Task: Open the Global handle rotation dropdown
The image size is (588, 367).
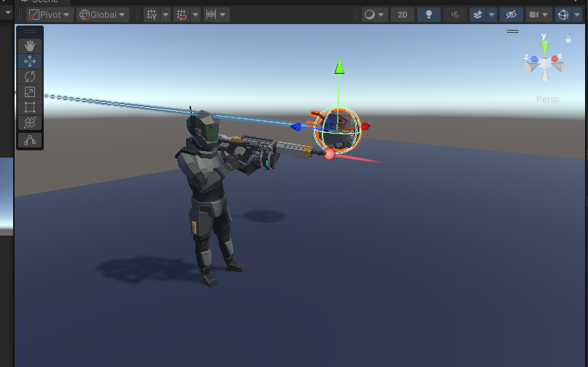Action: [103, 15]
